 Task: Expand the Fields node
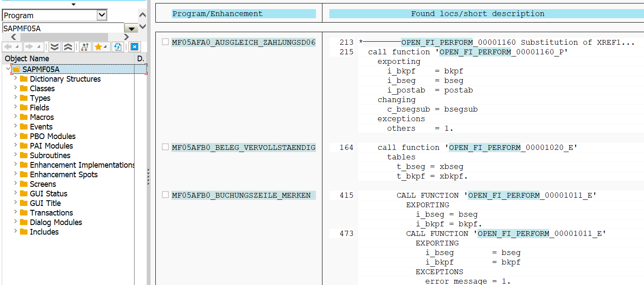coord(16,107)
